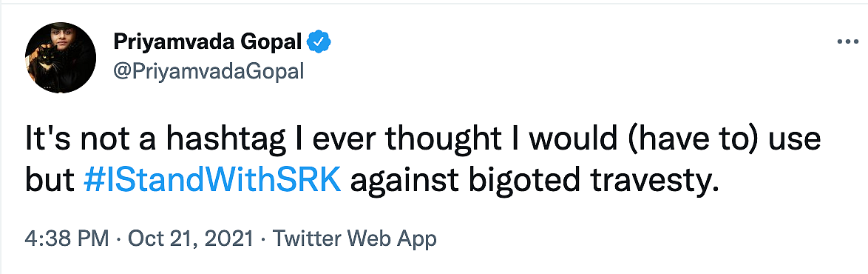Click the word "but" before the hashtag
This screenshot has width=868, height=274.
(50, 181)
